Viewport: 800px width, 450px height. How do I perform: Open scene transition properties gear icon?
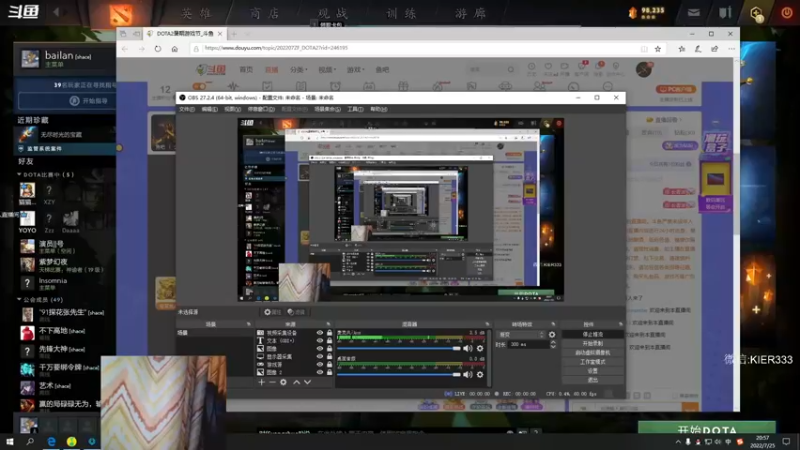click(552, 335)
